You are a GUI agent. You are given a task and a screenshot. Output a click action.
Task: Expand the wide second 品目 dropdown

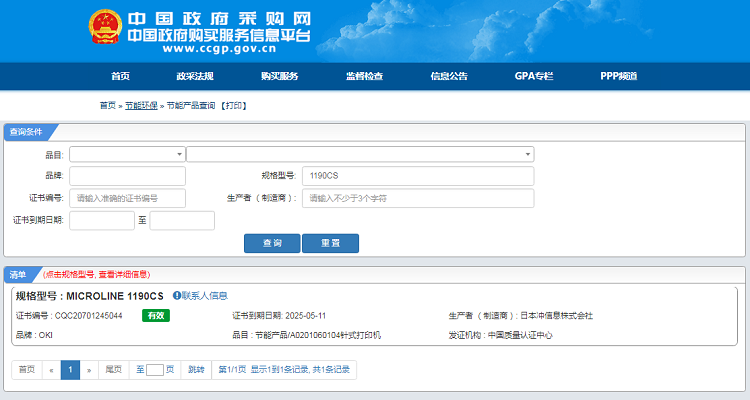point(360,154)
